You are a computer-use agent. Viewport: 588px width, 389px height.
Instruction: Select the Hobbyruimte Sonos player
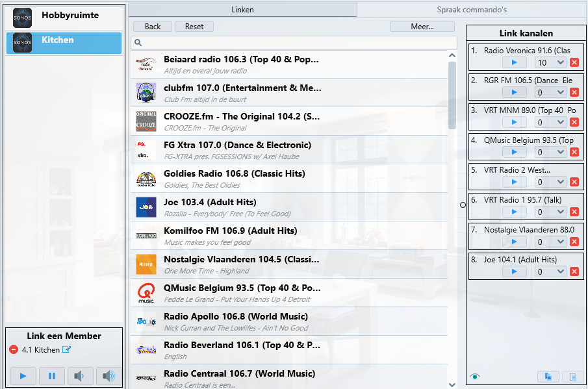pos(64,18)
